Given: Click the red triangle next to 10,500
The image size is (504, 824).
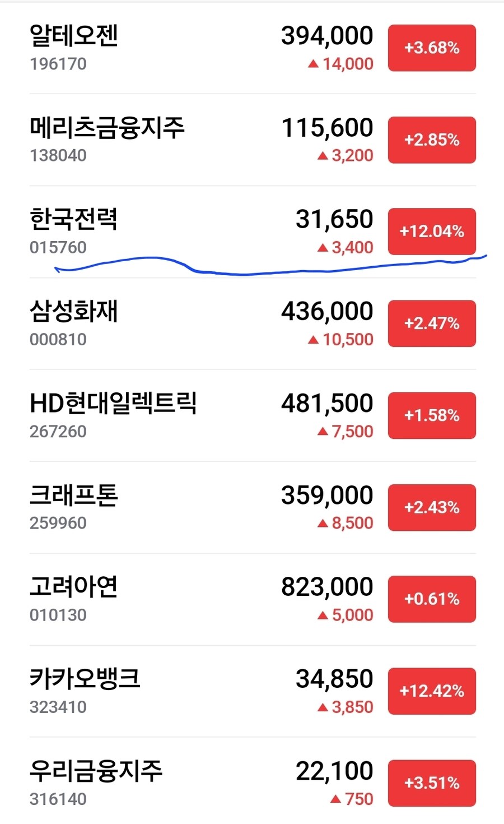Looking at the screenshot, I should click(313, 340).
